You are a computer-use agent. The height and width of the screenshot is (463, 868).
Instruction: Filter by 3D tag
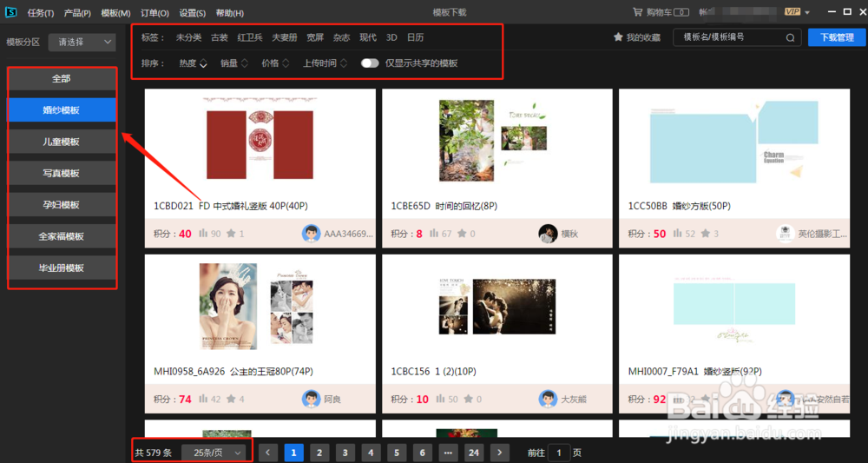tap(391, 37)
